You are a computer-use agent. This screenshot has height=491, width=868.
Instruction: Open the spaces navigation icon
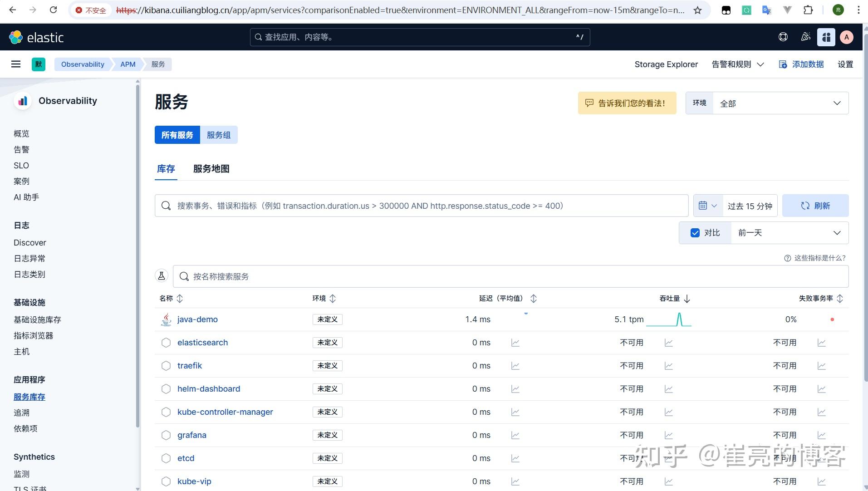pyautogui.click(x=826, y=37)
